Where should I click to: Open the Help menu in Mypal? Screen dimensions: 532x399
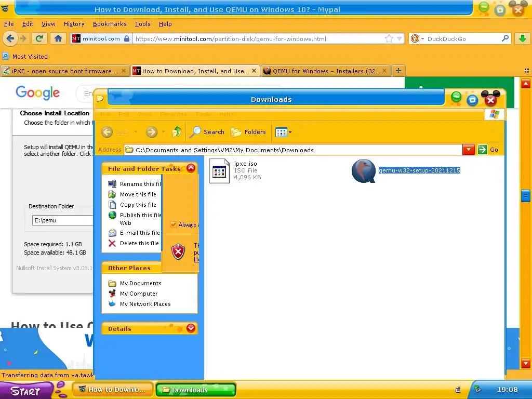coord(165,24)
